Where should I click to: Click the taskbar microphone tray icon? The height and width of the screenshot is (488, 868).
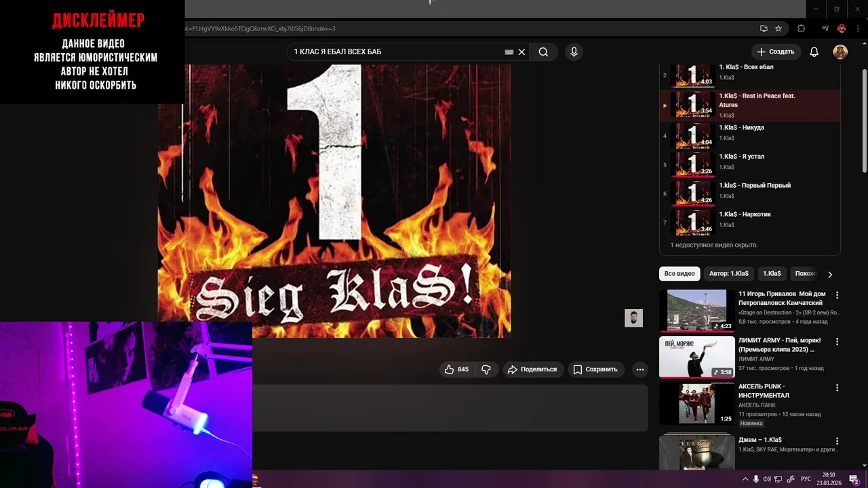755,479
